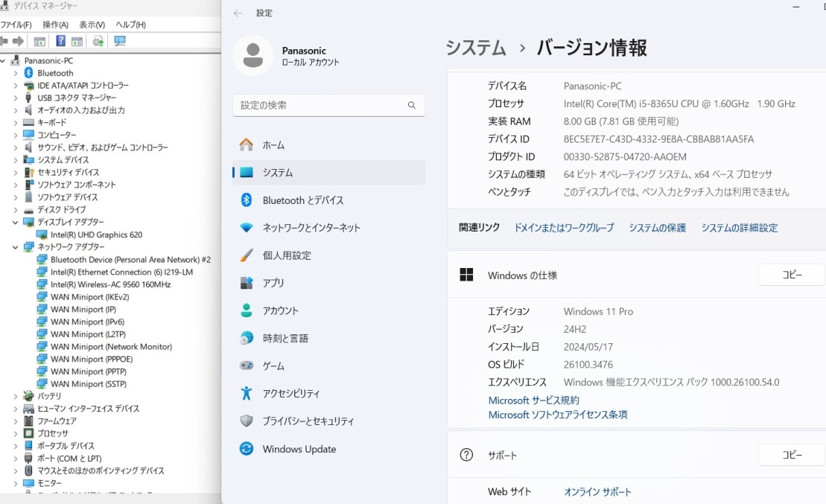Screen dimensions: 826x504
Task: Open the System section using the monitor icon
Action: [x=247, y=172]
